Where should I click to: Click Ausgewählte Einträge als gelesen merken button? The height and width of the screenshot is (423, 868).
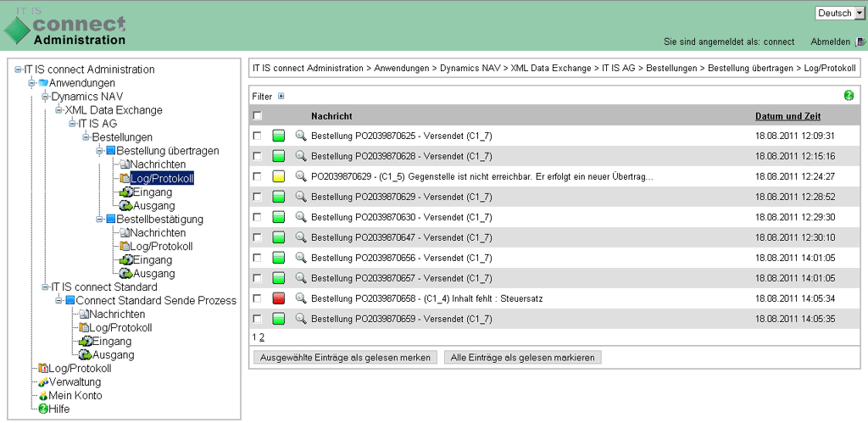coord(345,358)
